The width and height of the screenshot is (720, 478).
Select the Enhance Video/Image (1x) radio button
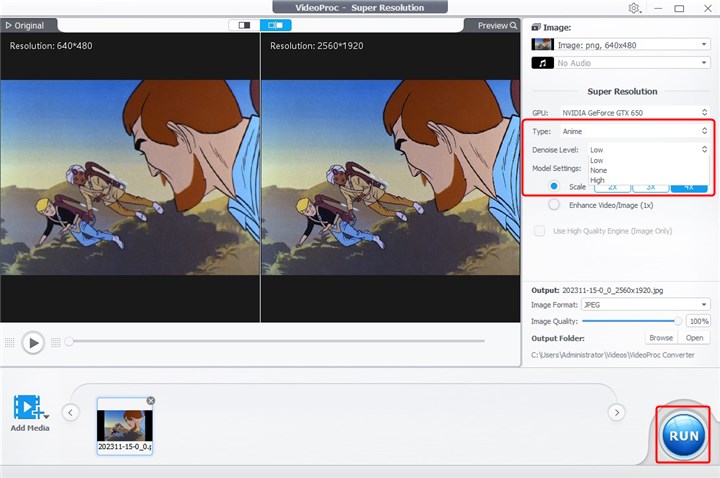point(554,205)
